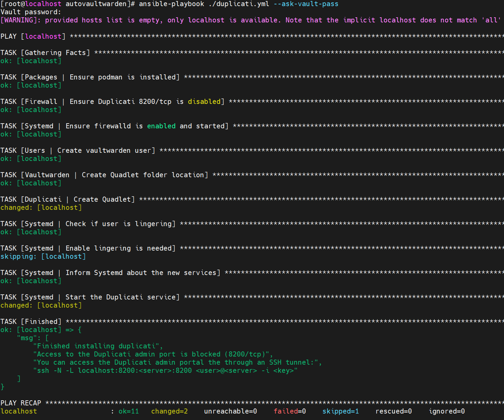Click 'ok: [localhost]' under Gathering Facts

coord(31,61)
